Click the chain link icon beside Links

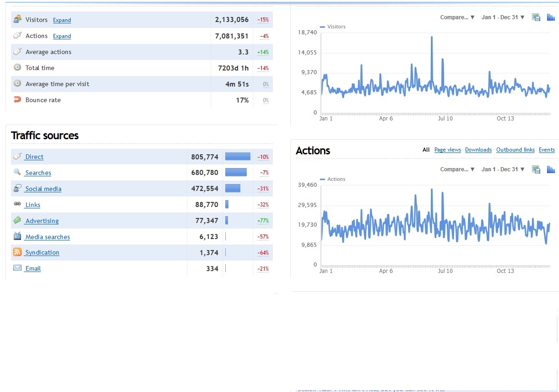[17, 204]
